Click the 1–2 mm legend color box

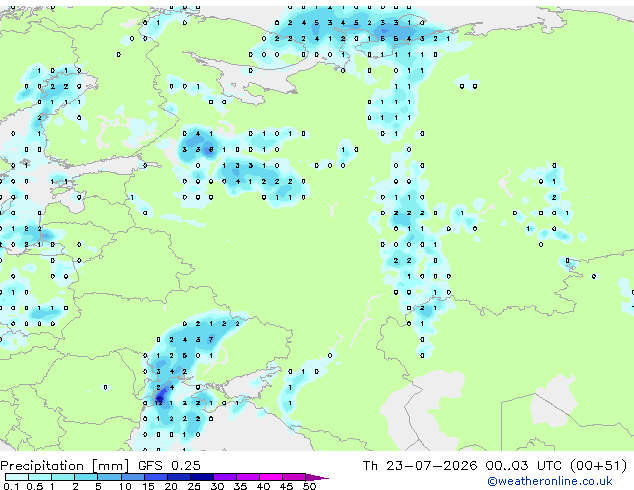(x=63, y=477)
